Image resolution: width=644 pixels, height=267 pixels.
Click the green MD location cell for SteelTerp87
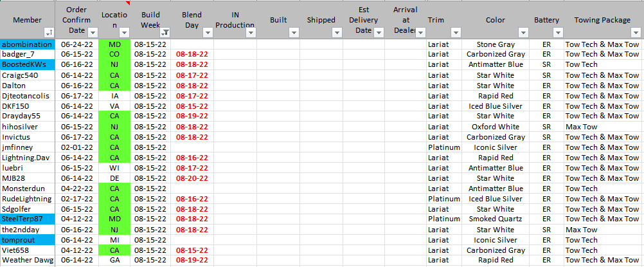pyautogui.click(x=114, y=219)
